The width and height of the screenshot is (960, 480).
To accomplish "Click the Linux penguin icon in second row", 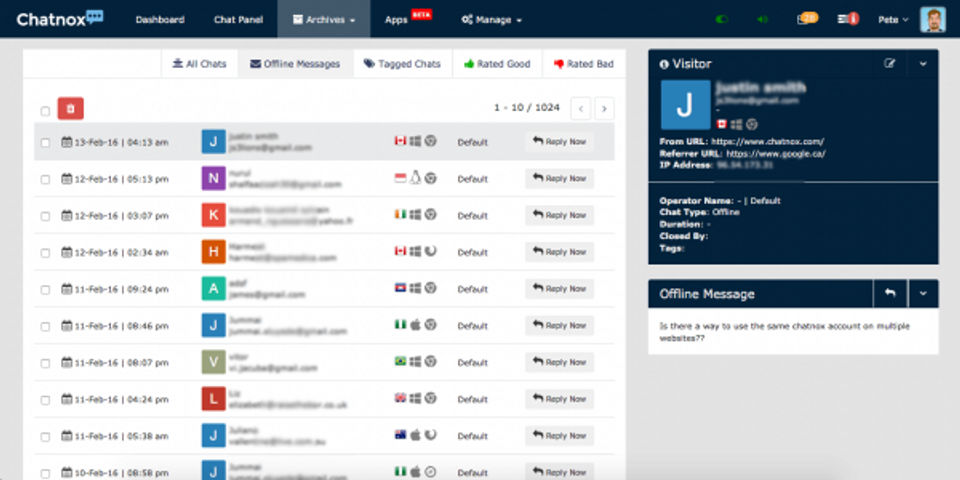I will click(415, 178).
